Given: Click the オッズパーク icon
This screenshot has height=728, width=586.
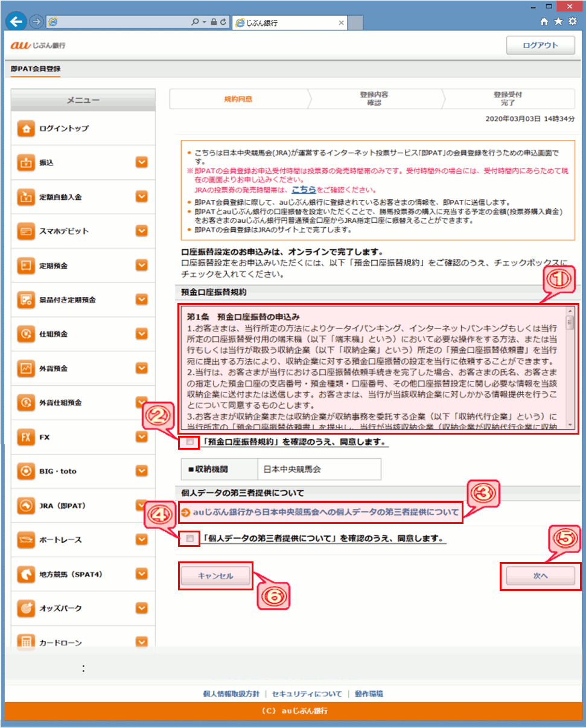Looking at the screenshot, I should click(x=25, y=608).
